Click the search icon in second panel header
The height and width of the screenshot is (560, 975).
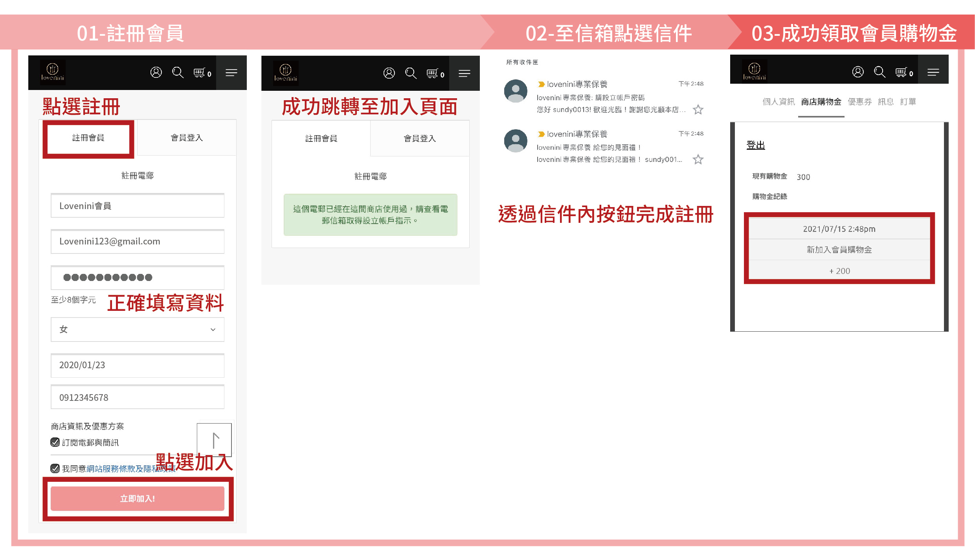411,73
